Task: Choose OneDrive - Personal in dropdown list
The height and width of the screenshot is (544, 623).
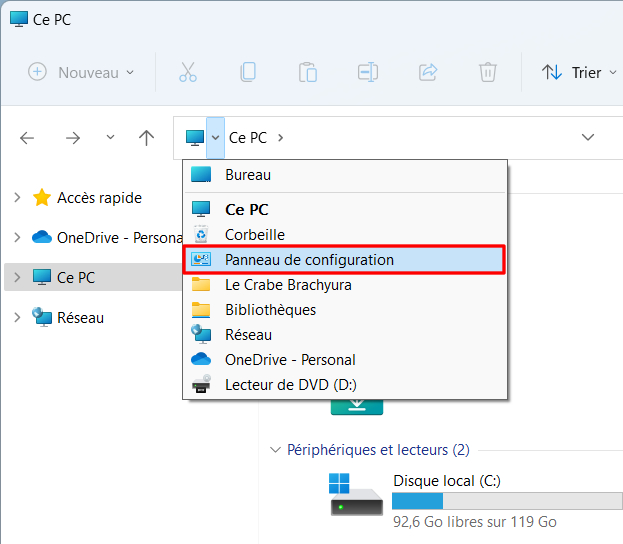Action: 345,360
